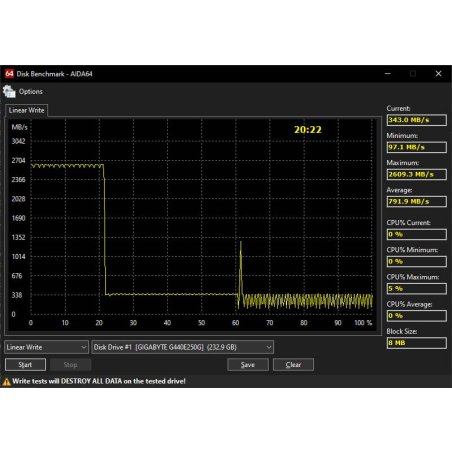The width and height of the screenshot is (452, 452).
Task: Click the CPU% Maximum 5 % field
Action: tap(416, 289)
